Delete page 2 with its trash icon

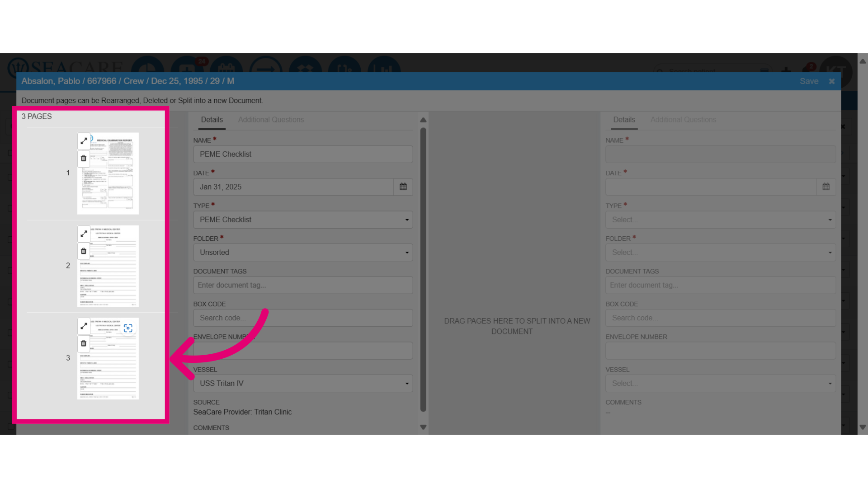coord(84,251)
